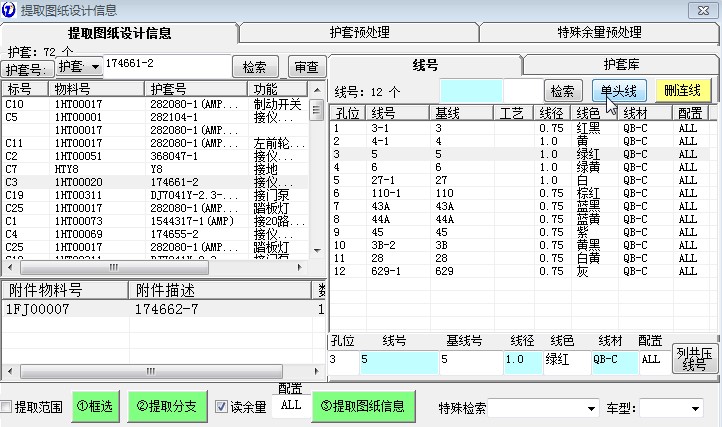Open the 车型 dropdown list

pos(697,408)
